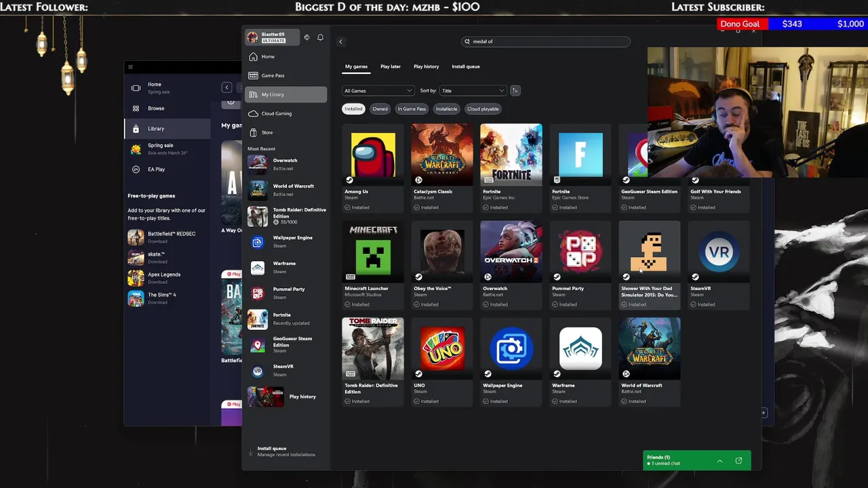Toggle the Owned filter chip
This screenshot has width=868, height=488.
(380, 109)
